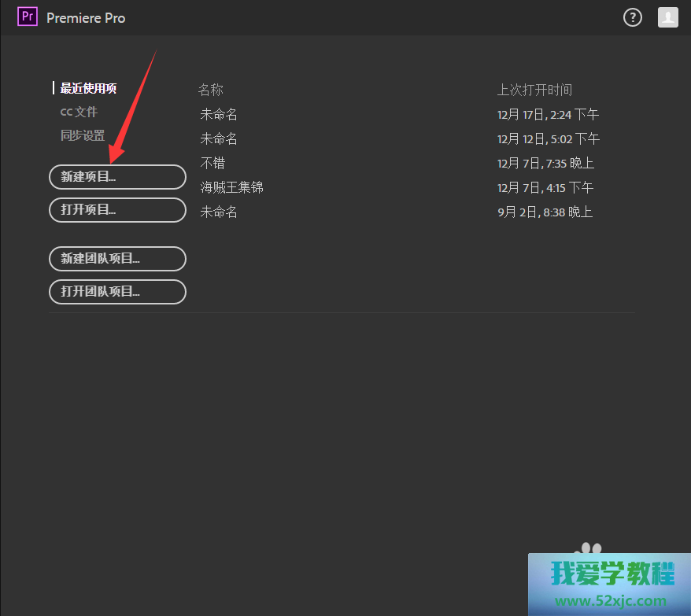691x616 pixels.
Task: Click the Premiere Pro logo icon
Action: click(x=27, y=17)
